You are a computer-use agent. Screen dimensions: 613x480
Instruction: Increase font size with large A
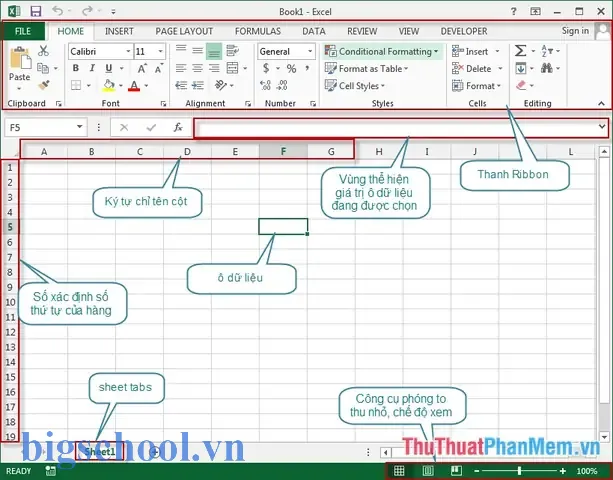(x=142, y=69)
